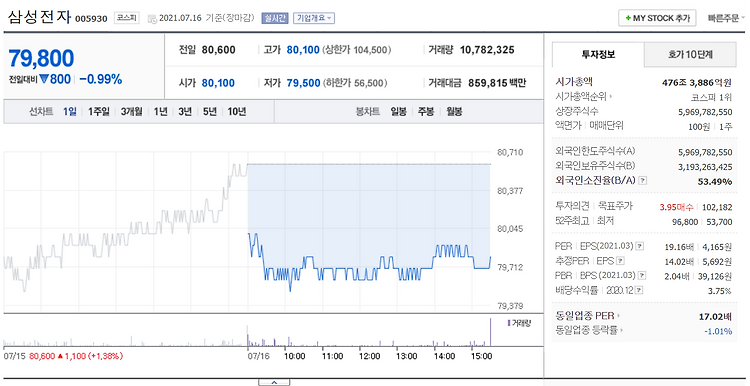This screenshot has height=386, width=750.
Task: Click the 17.02배 sector PER value
Action: coord(716,316)
